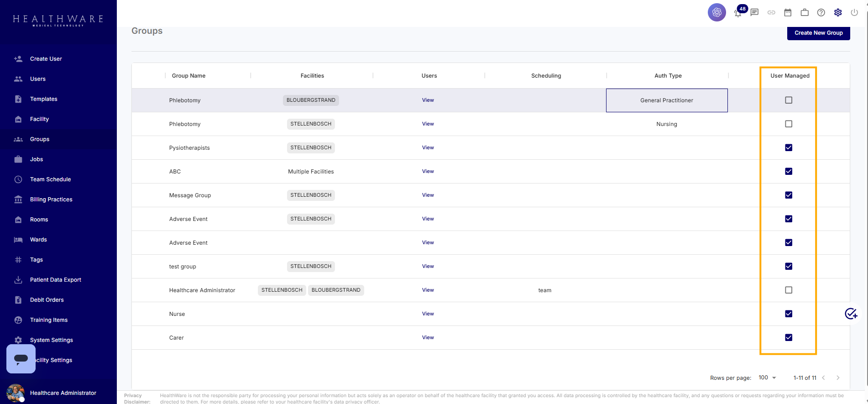Click the link chain icon in top bar
The image size is (868, 404).
click(x=771, y=12)
